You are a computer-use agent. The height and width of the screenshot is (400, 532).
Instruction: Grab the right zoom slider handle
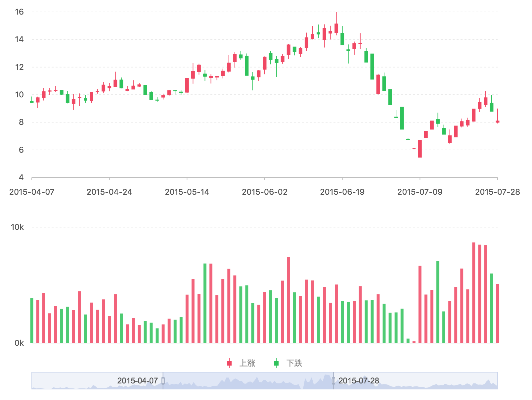[333, 381]
